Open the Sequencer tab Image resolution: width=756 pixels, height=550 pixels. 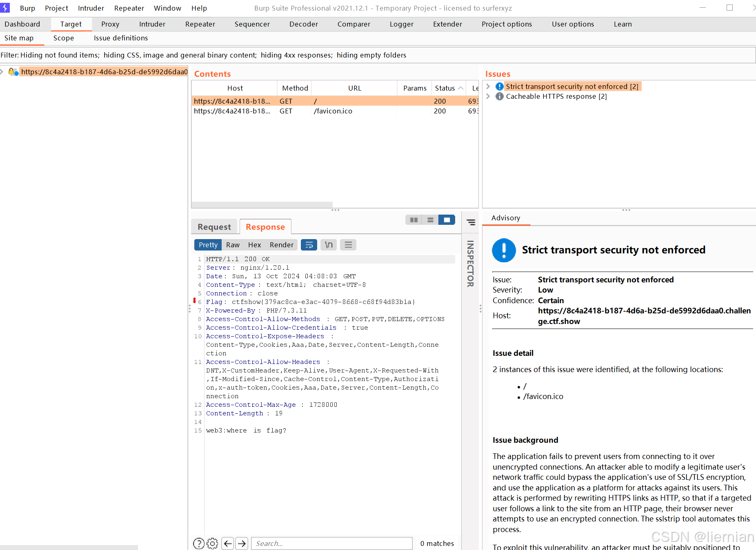[252, 24]
